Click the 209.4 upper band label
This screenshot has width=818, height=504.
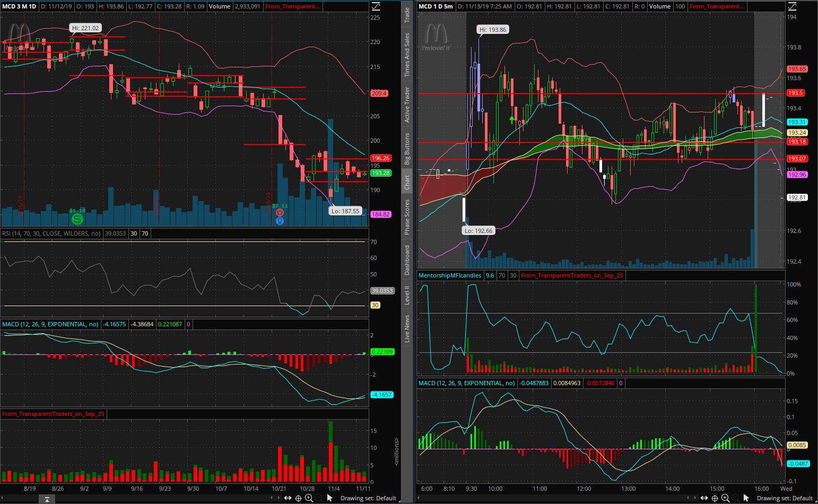pyautogui.click(x=379, y=93)
